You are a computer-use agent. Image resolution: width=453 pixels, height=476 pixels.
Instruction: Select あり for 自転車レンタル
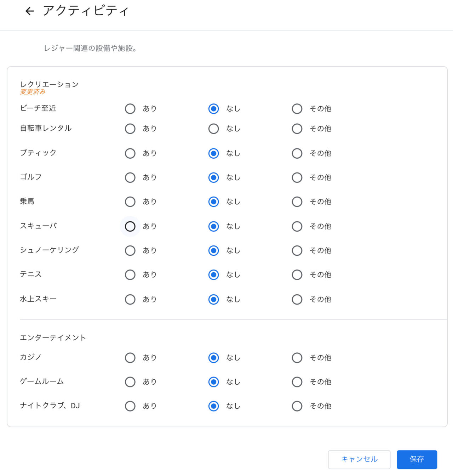click(x=130, y=129)
